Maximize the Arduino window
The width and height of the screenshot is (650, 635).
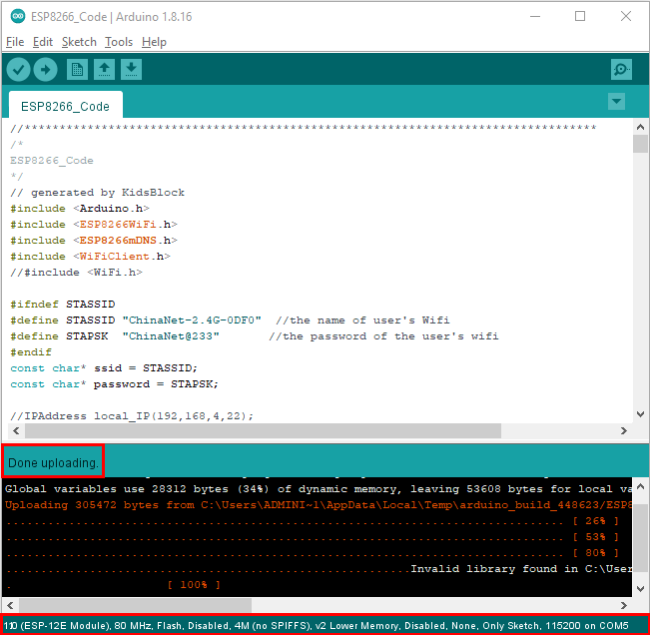point(580,17)
